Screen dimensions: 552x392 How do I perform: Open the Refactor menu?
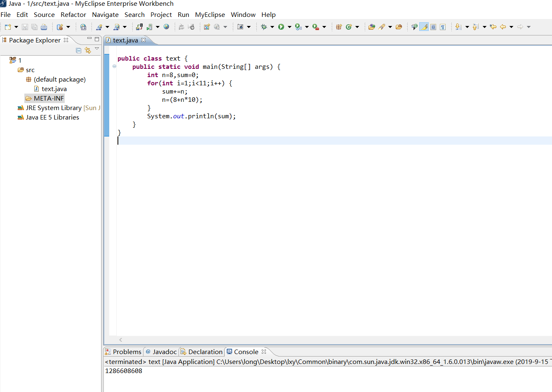click(73, 14)
